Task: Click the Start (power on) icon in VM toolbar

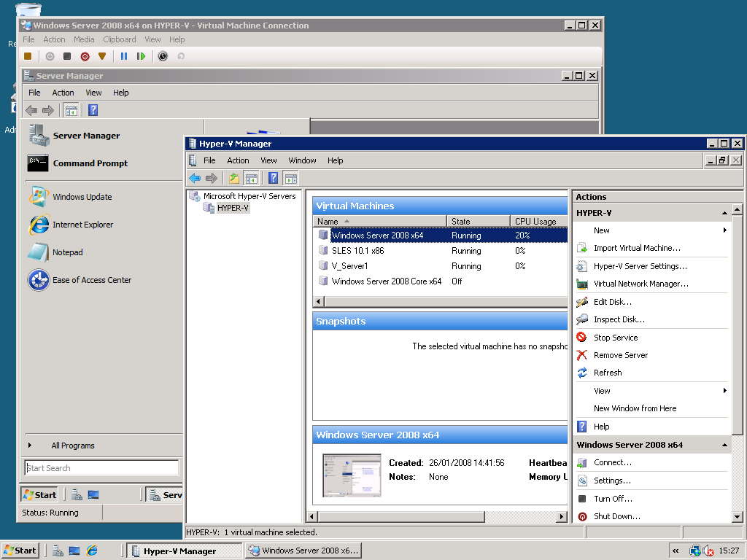Action: tap(50, 56)
